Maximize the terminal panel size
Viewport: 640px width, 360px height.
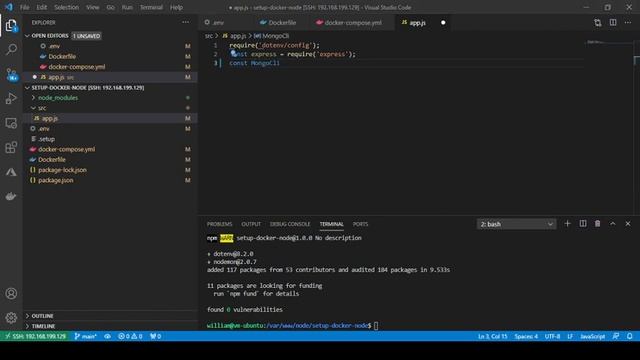tap(613, 224)
